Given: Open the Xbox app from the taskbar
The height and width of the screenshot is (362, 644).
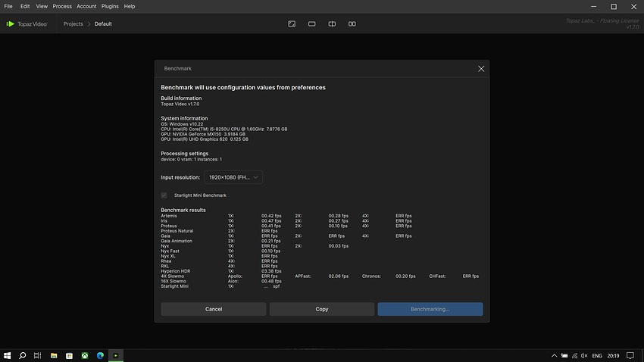Looking at the screenshot, I should (x=85, y=355).
